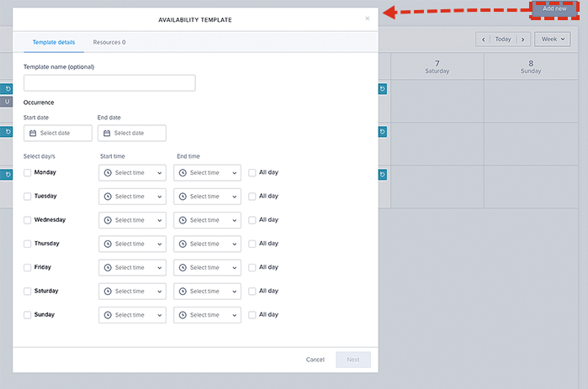The height and width of the screenshot is (389, 588).
Task: Go to next week arrow
Action: point(522,39)
